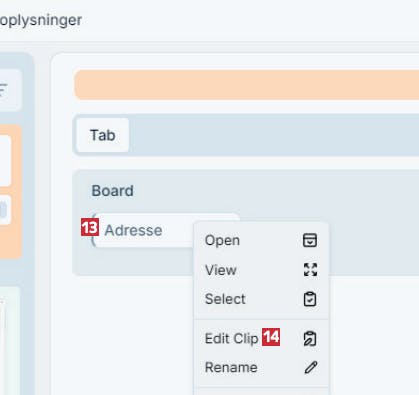419x395 pixels.
Task: Click the orange banner bar above the tabs
Action: click(247, 85)
